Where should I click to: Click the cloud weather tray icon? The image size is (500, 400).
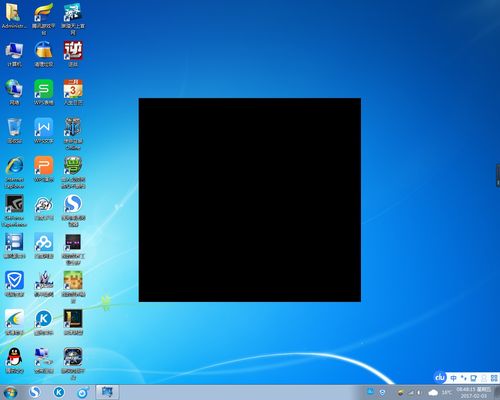coord(433,393)
